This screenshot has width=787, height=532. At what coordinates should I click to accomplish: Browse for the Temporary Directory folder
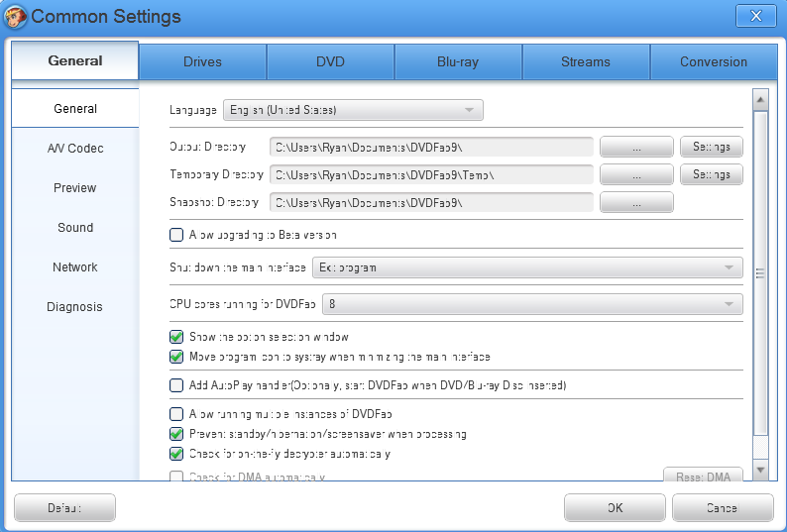pyautogui.click(x=636, y=174)
